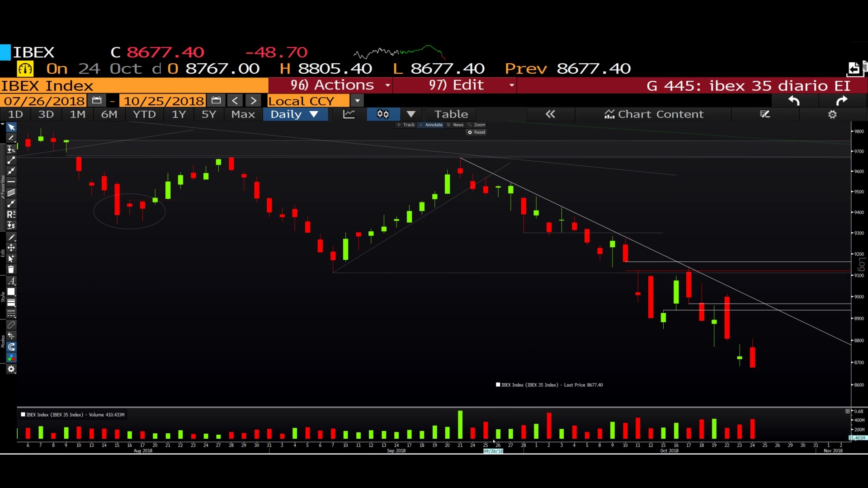Screen dimensions: 868x488
Task: Select the candlestick chart type button
Action: click(383, 114)
